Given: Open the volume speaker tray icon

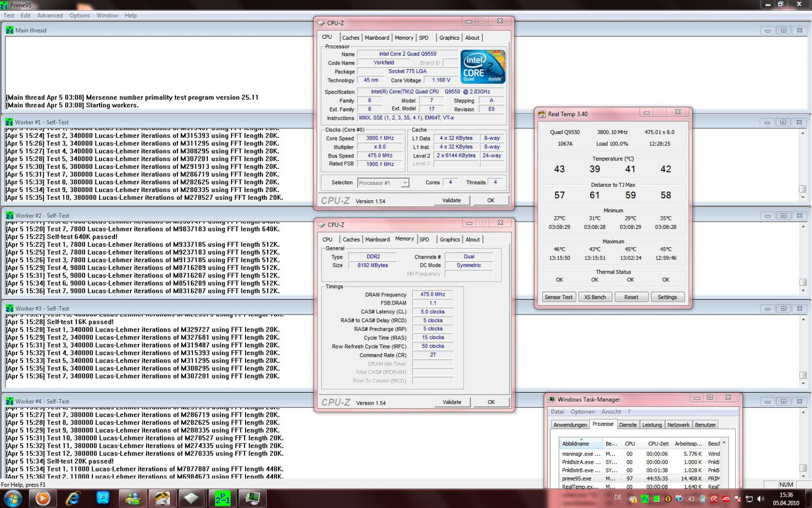Looking at the screenshot, I should click(x=760, y=499).
